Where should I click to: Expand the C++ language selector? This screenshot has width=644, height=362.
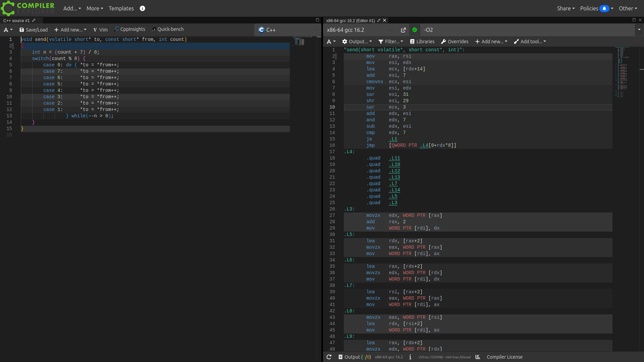point(287,30)
